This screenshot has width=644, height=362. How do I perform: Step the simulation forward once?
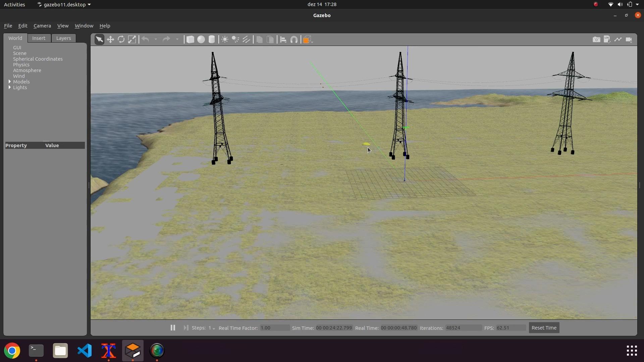[186, 328]
